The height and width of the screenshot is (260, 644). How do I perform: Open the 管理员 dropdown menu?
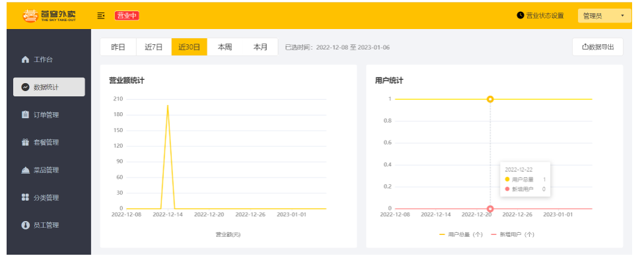[x=604, y=16]
